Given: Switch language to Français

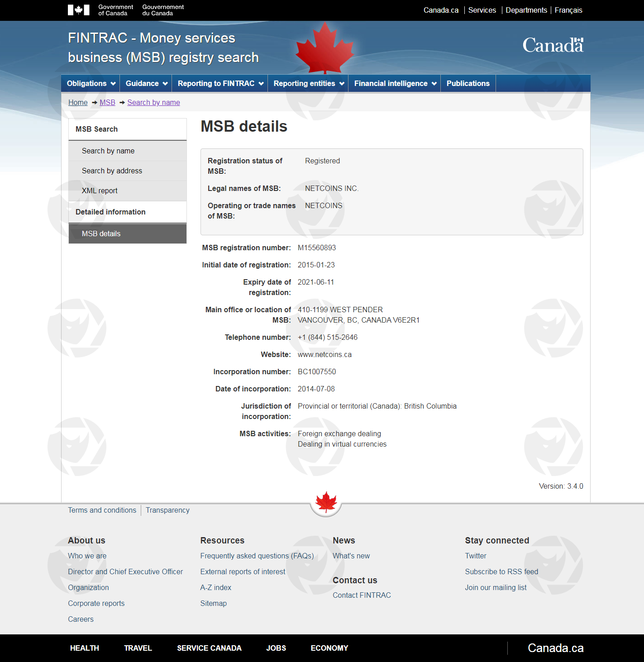Looking at the screenshot, I should click(x=568, y=10).
